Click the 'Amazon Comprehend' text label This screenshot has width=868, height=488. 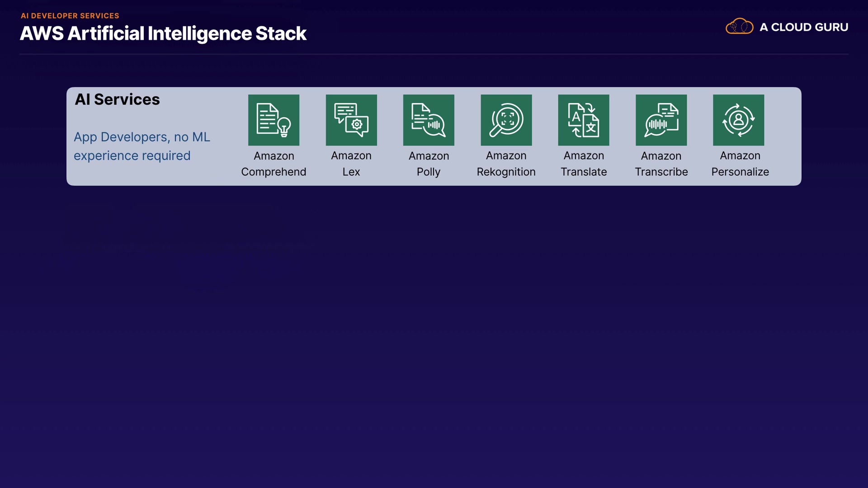[x=274, y=164]
